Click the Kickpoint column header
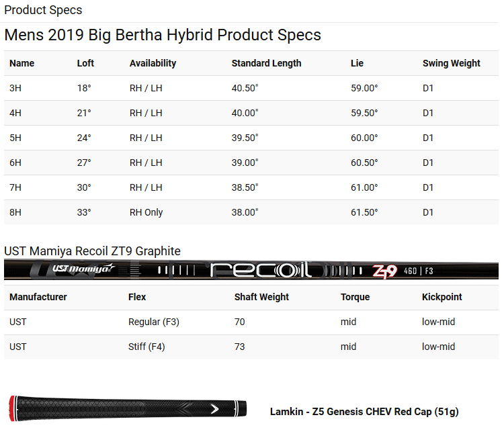Image resolution: width=504 pixels, height=446 pixels. click(442, 297)
